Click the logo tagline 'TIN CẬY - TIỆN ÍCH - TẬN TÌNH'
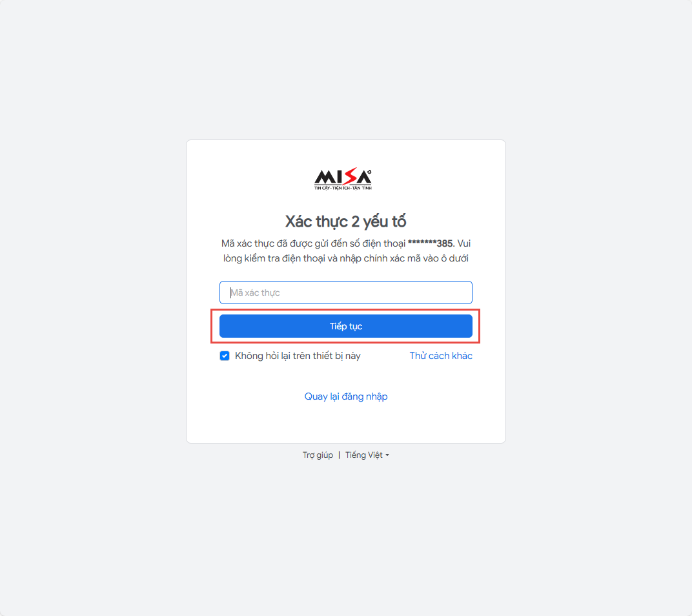 [343, 188]
